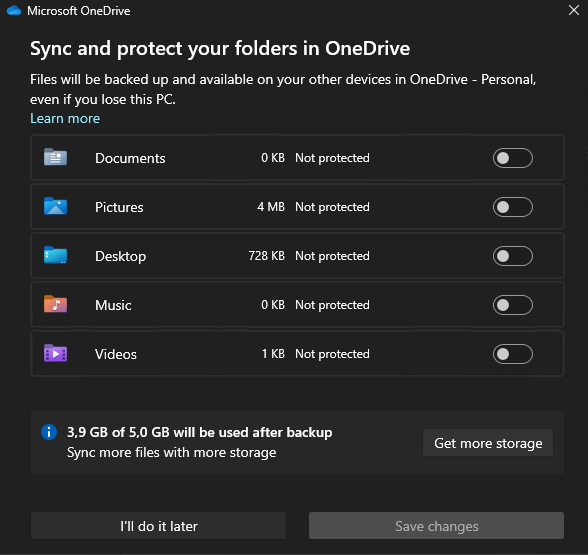Choose I'll do it later
This screenshot has height=555, width=588.
coord(158,526)
